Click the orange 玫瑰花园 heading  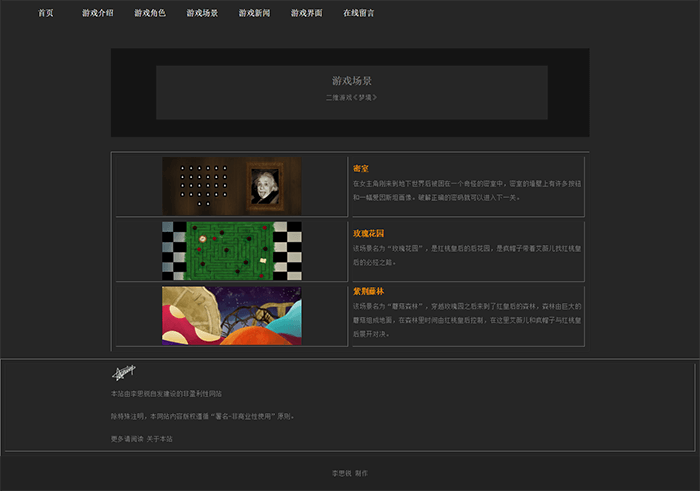click(x=369, y=233)
